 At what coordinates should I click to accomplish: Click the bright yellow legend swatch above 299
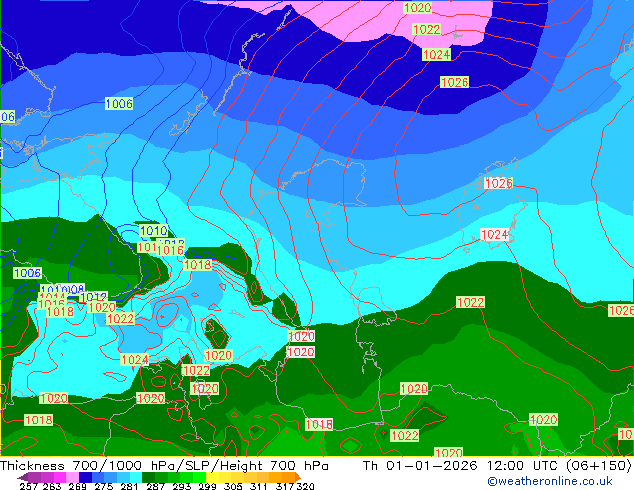coord(212,477)
